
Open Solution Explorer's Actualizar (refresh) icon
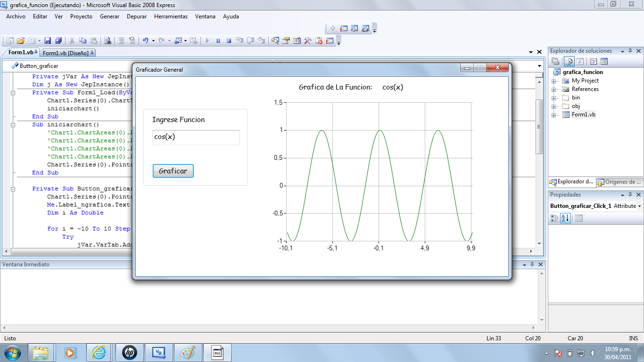click(x=580, y=61)
